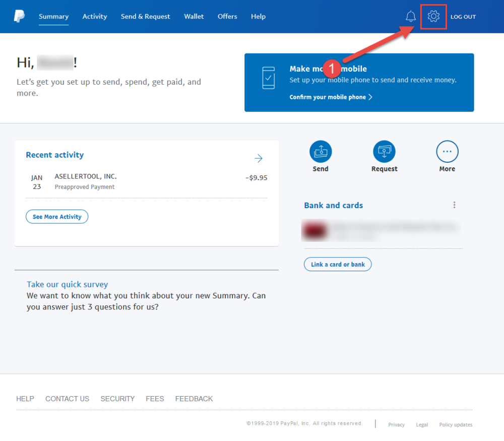
Task: Click the Recent activity arrow icon
Action: 259,158
